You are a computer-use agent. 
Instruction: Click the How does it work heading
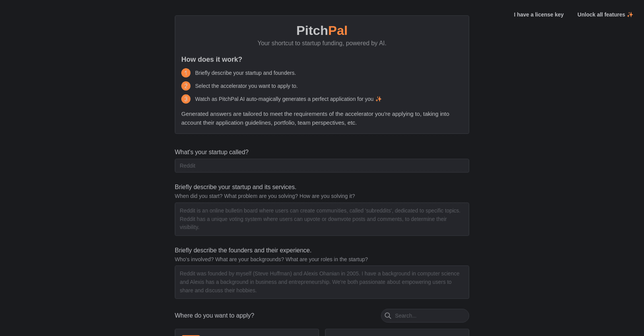(212, 59)
